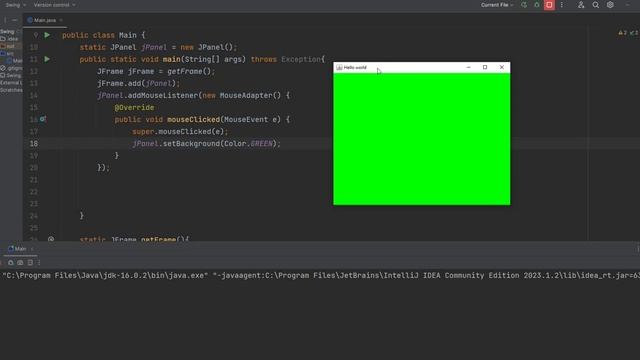The image size is (640, 360).
Task: Open IDE settings gear icon
Action: pyautogui.click(x=610, y=5)
